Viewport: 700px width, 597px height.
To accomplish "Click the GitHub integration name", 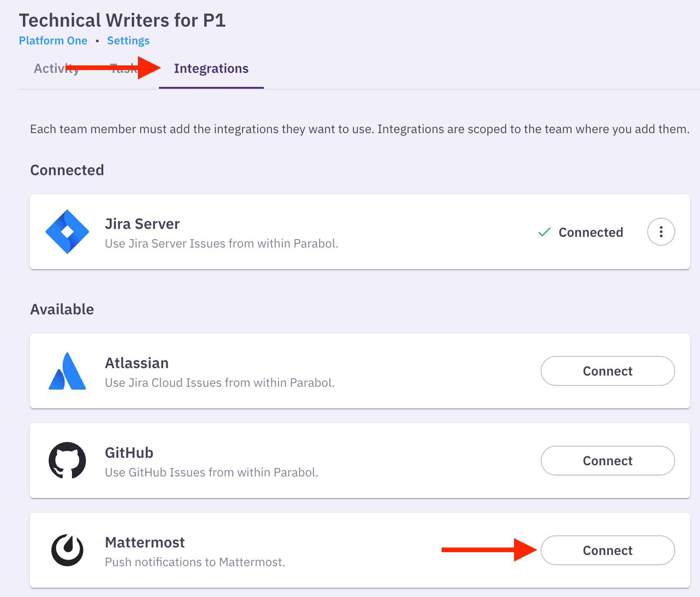I will 129,453.
